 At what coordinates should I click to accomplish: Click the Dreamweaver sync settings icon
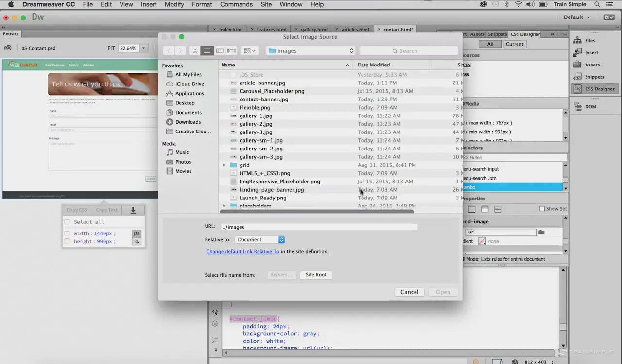point(609,17)
